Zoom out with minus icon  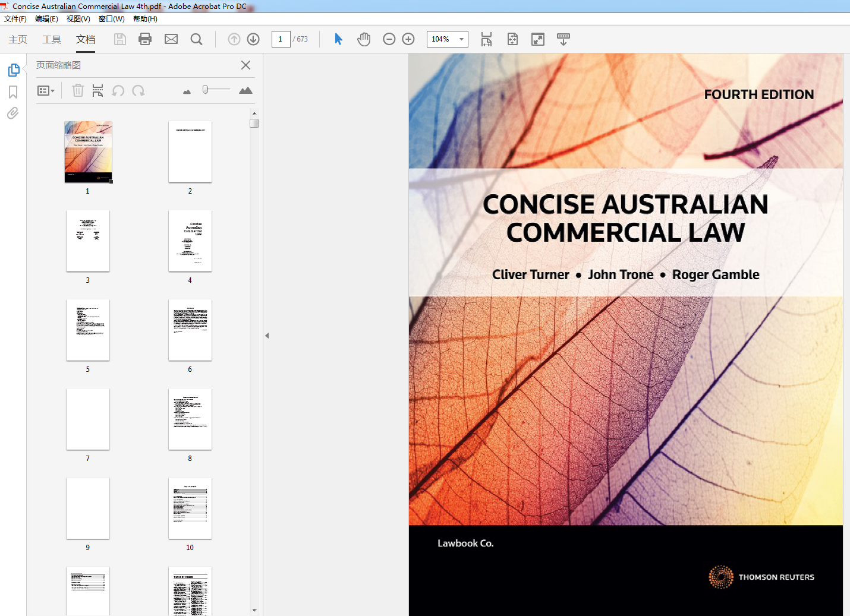(x=389, y=39)
